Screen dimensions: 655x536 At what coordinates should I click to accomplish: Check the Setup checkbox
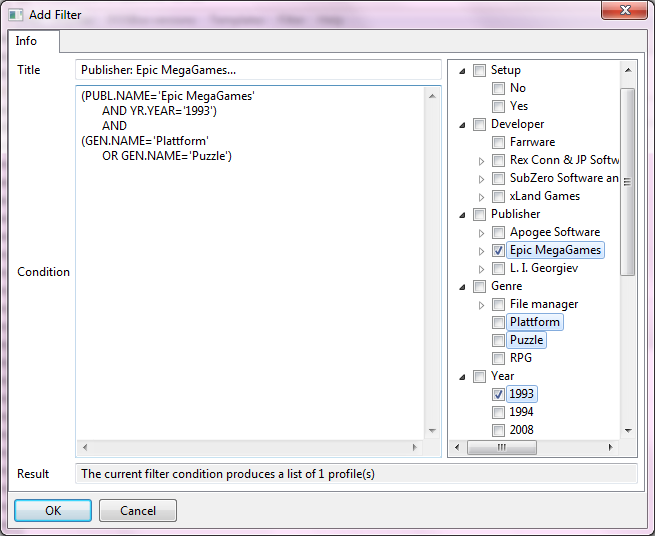pos(479,70)
